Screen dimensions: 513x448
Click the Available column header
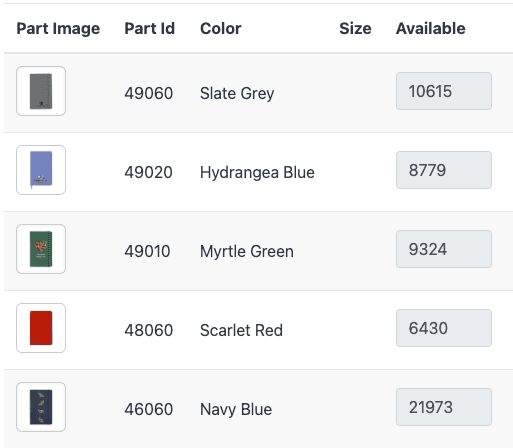431,29
